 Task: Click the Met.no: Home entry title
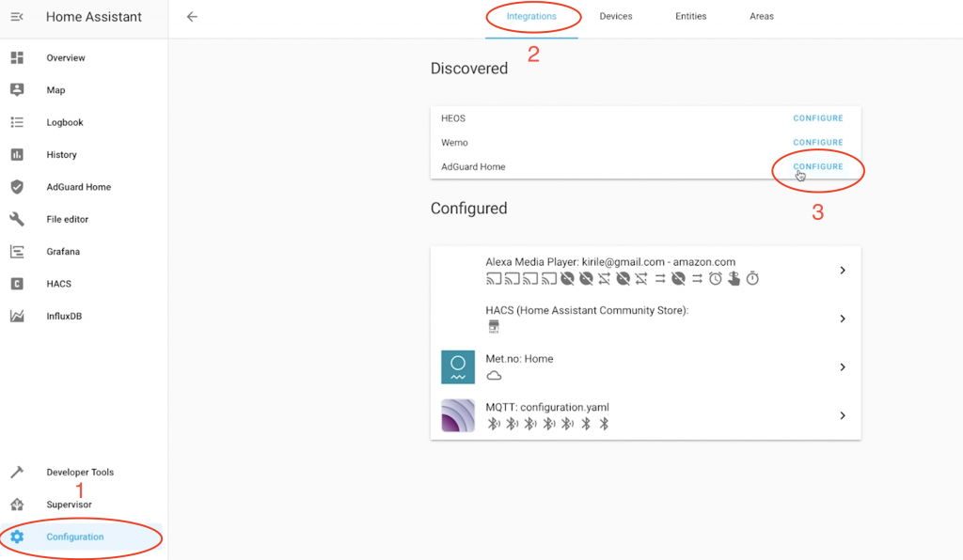[x=519, y=359]
